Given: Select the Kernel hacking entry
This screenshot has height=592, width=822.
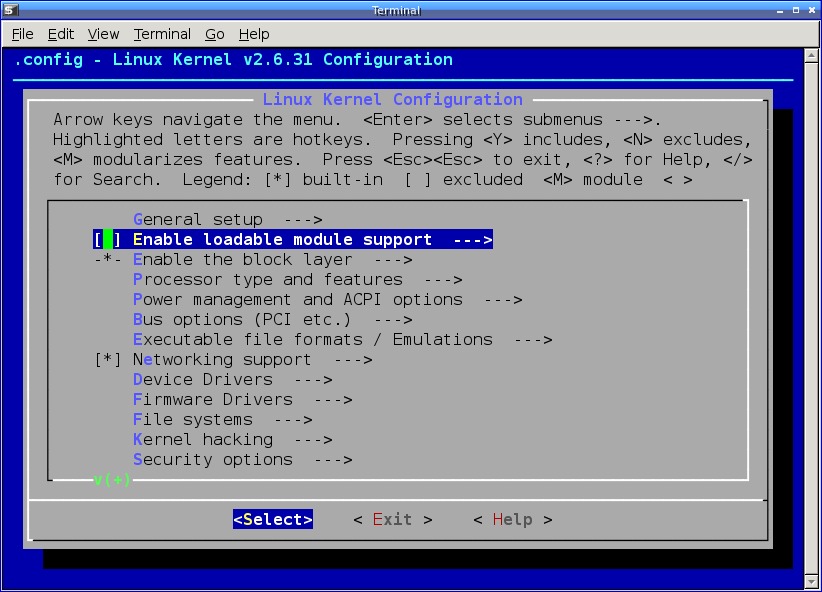Looking at the screenshot, I should [x=202, y=440].
